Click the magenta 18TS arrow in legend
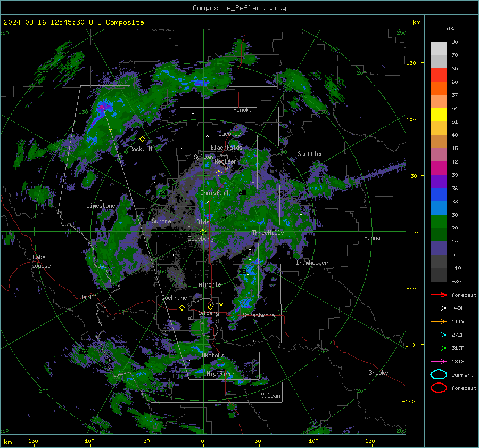479x448 pixels. (439, 361)
